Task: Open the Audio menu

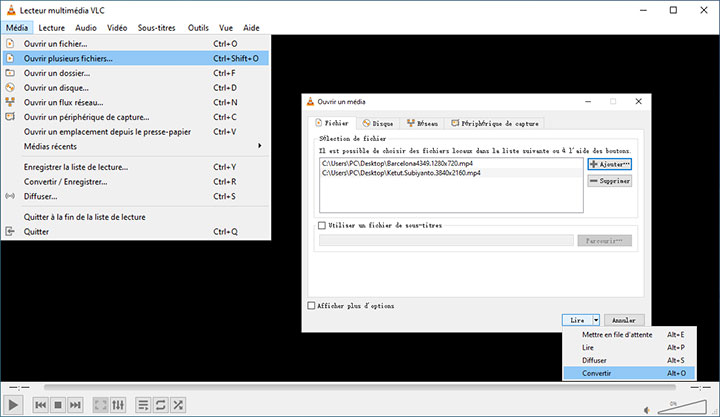Action: tap(86, 28)
